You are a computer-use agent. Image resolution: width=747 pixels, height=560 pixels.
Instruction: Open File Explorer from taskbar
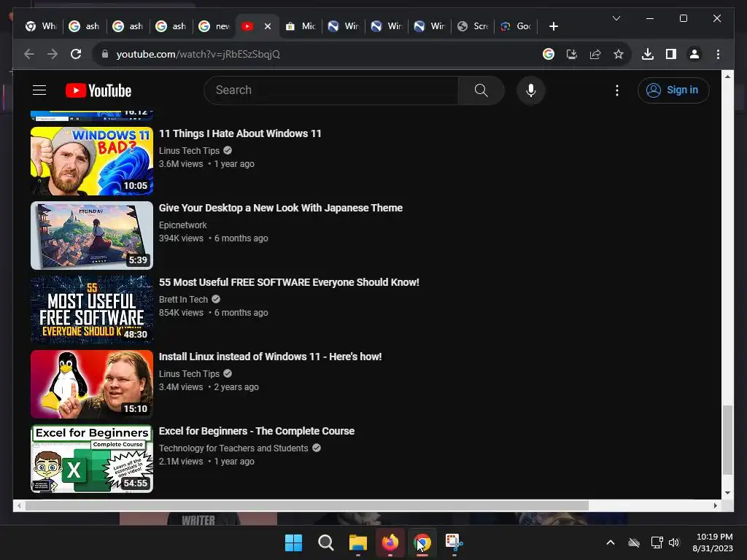(x=357, y=542)
